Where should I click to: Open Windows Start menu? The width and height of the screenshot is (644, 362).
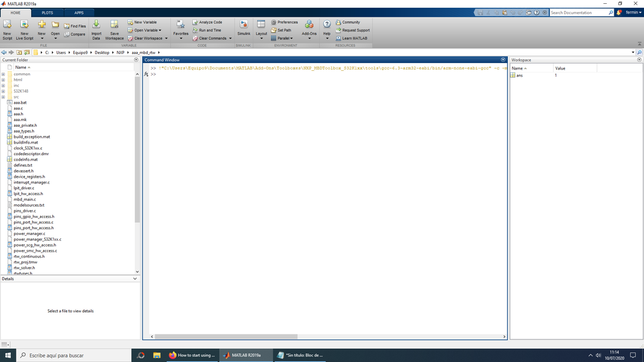pos(8,356)
